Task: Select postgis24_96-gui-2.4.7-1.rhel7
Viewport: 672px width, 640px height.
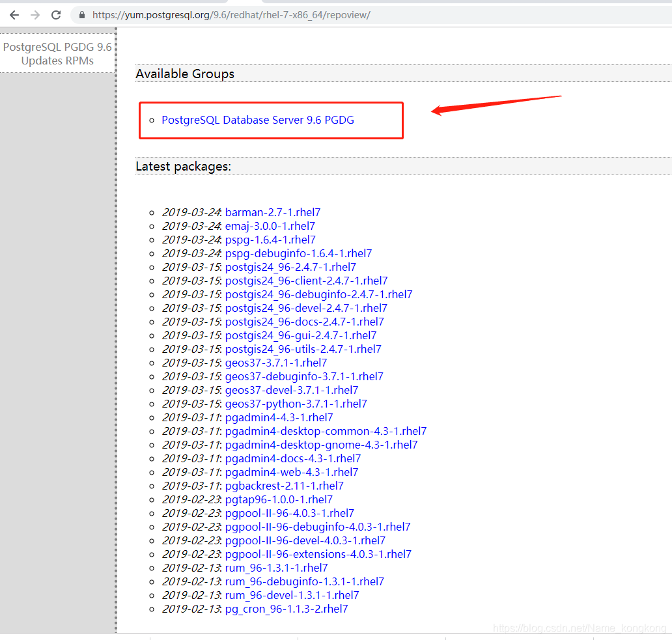Action: tap(300, 335)
